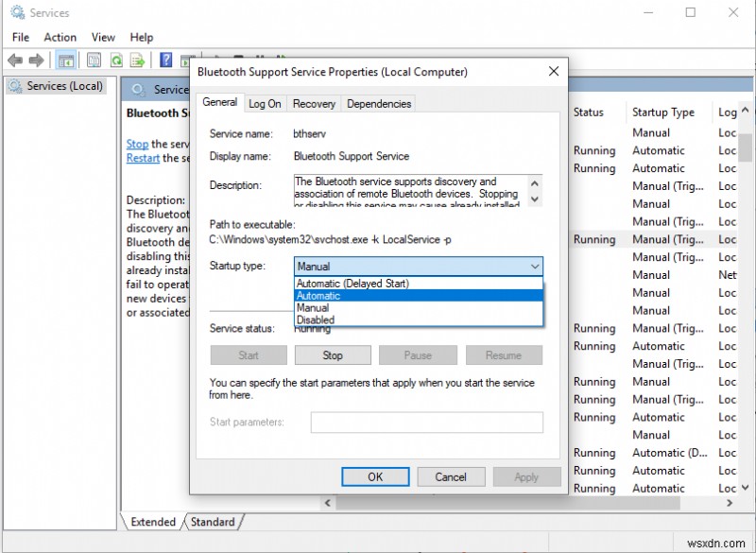The width and height of the screenshot is (756, 553).
Task: Click the Stop service link
Action: tap(136, 144)
